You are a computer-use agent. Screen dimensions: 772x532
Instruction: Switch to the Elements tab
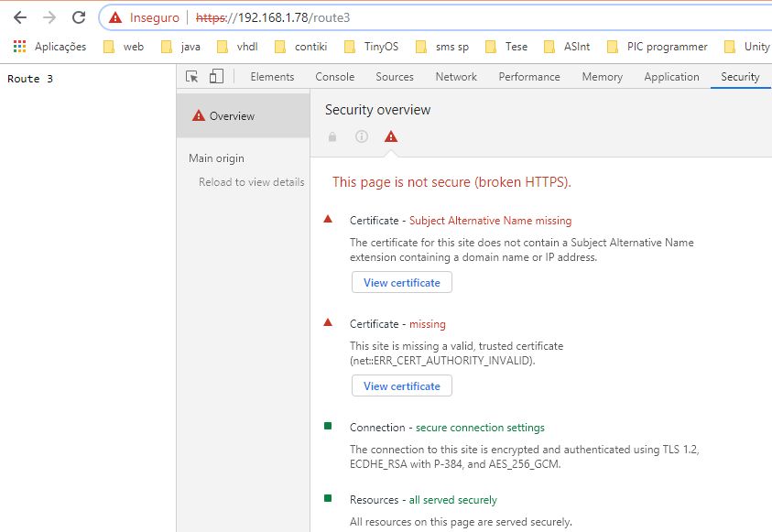click(272, 77)
